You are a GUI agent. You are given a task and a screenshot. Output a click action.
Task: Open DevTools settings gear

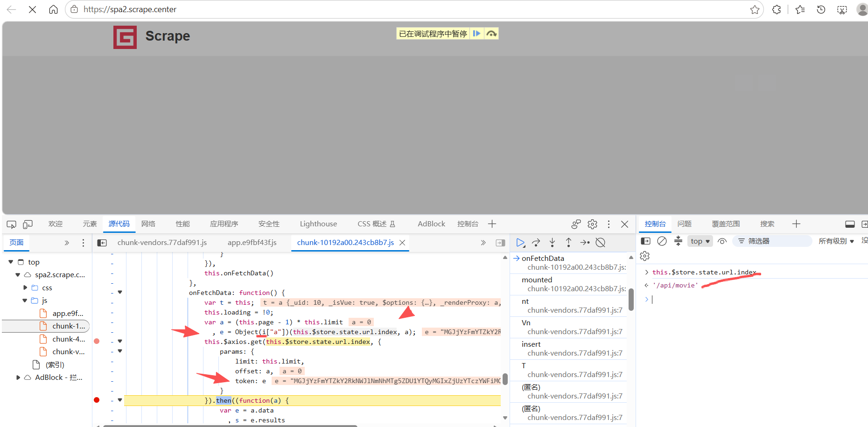(x=592, y=224)
